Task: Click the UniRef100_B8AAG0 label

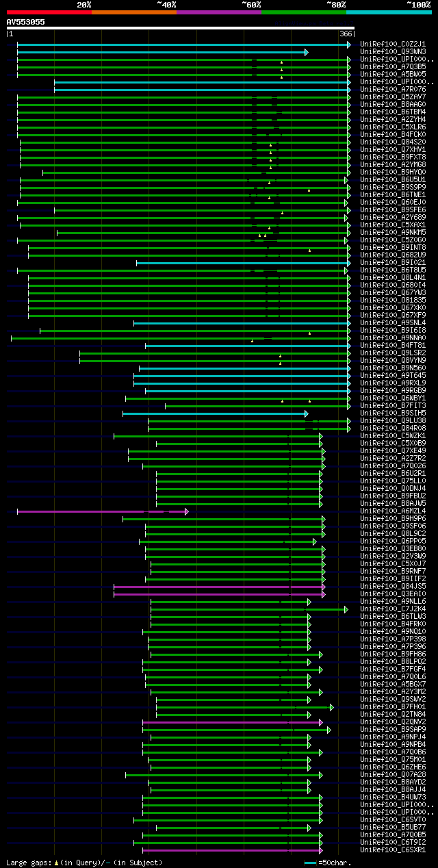Action: (393, 105)
